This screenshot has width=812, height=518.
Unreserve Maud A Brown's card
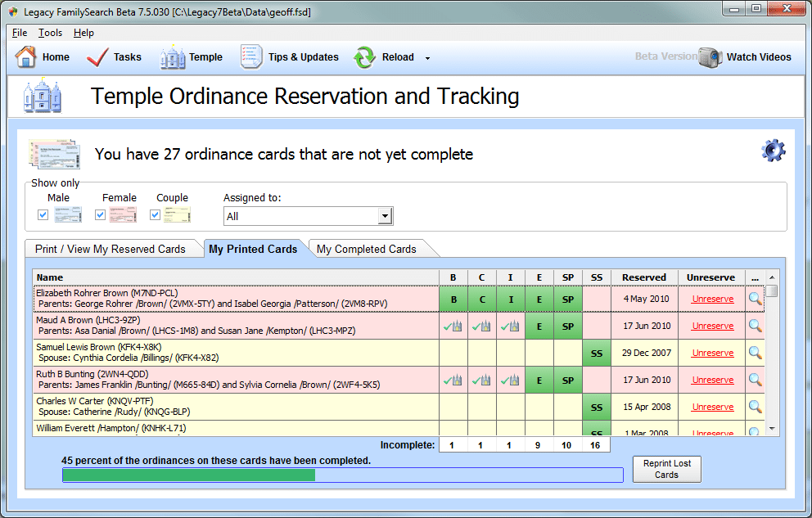[x=713, y=326]
